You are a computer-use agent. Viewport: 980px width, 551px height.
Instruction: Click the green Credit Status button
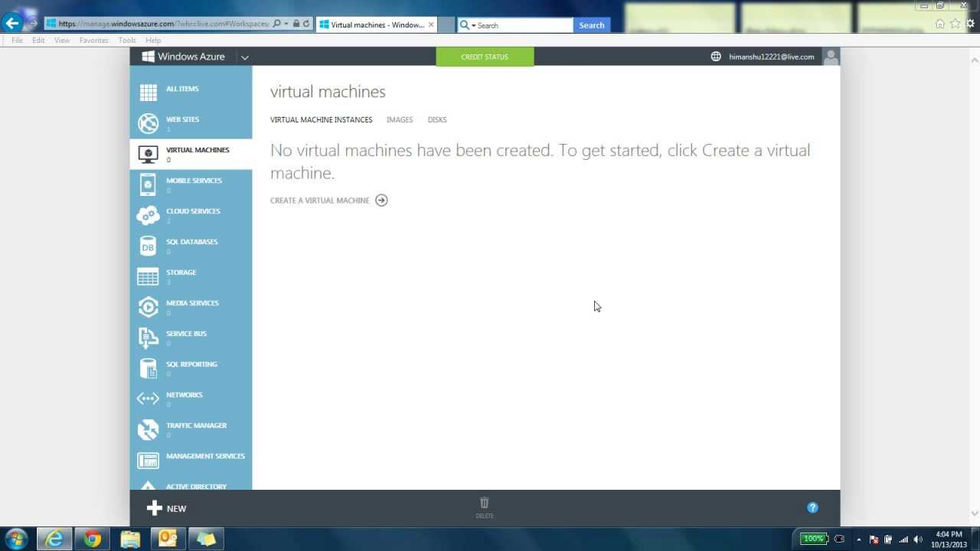click(x=485, y=57)
